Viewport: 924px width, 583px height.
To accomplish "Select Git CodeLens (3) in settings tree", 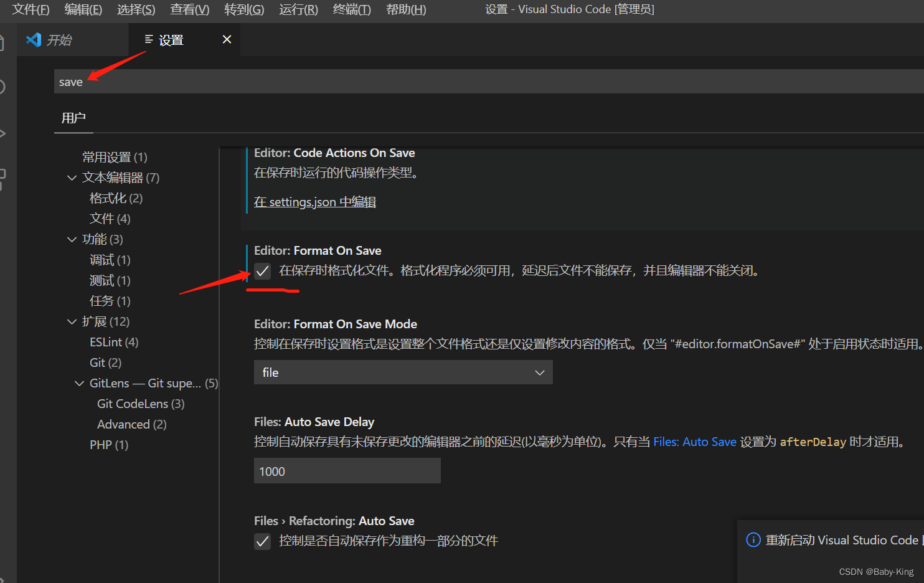I will pyautogui.click(x=141, y=404).
